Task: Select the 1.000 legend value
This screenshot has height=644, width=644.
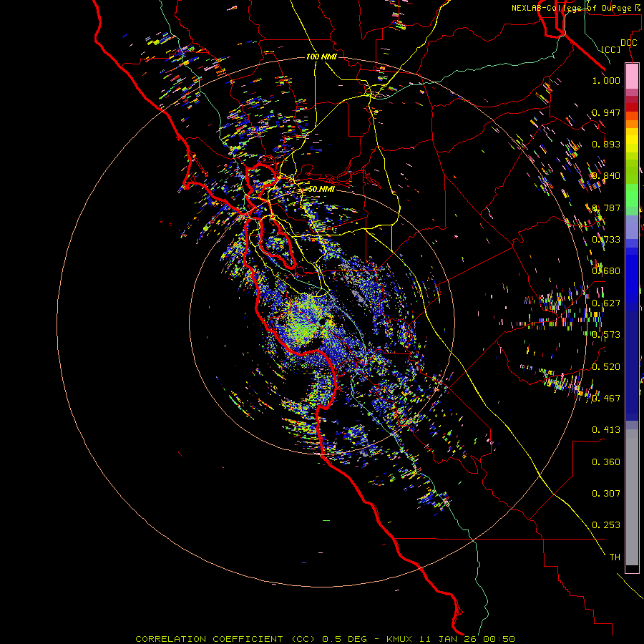Action: 606,80
